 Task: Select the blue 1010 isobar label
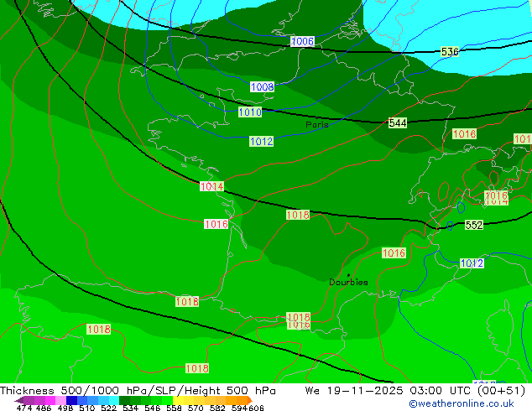click(250, 112)
